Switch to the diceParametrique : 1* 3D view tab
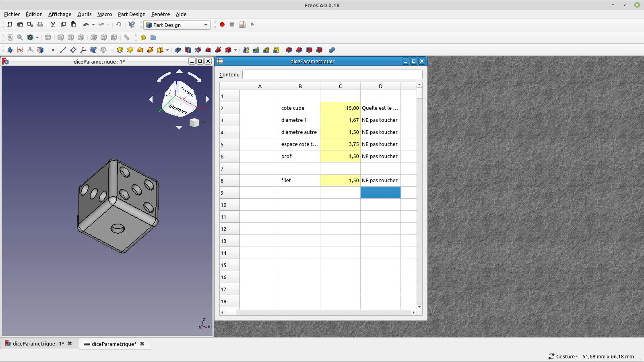 click(38, 343)
